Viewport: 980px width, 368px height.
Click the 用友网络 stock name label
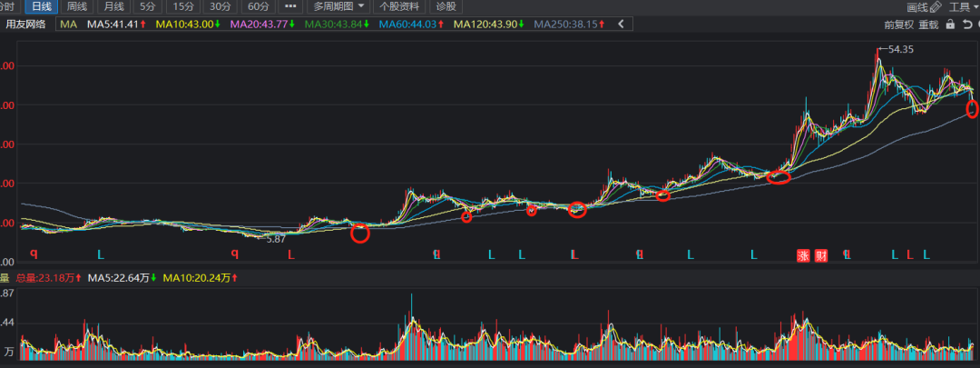(25, 25)
